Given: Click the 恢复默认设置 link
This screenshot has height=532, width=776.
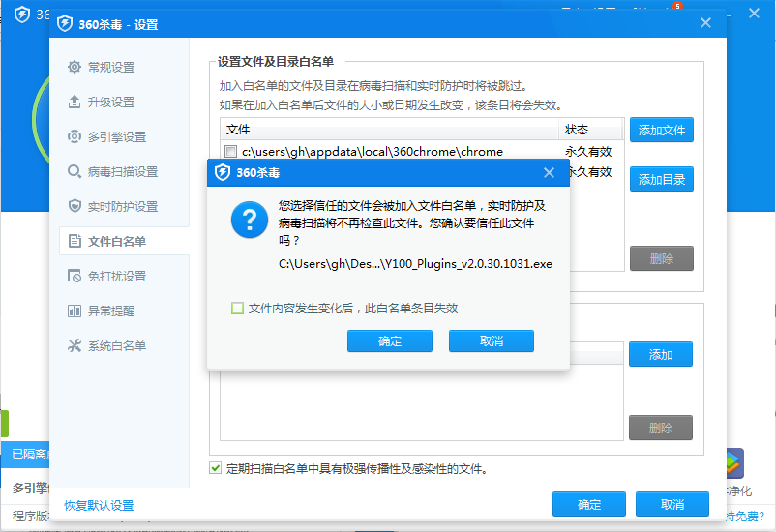Looking at the screenshot, I should [99, 505].
